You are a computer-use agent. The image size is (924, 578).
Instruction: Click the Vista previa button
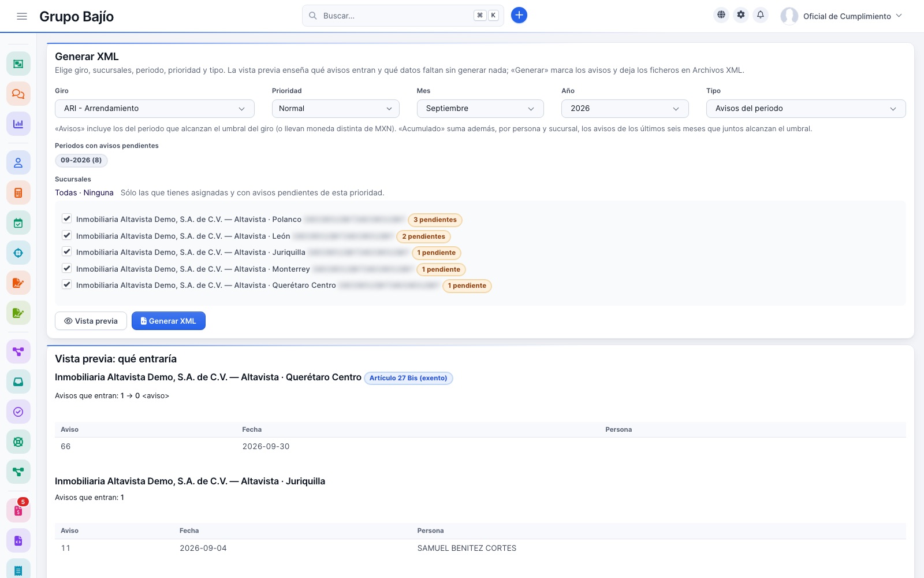pos(91,321)
